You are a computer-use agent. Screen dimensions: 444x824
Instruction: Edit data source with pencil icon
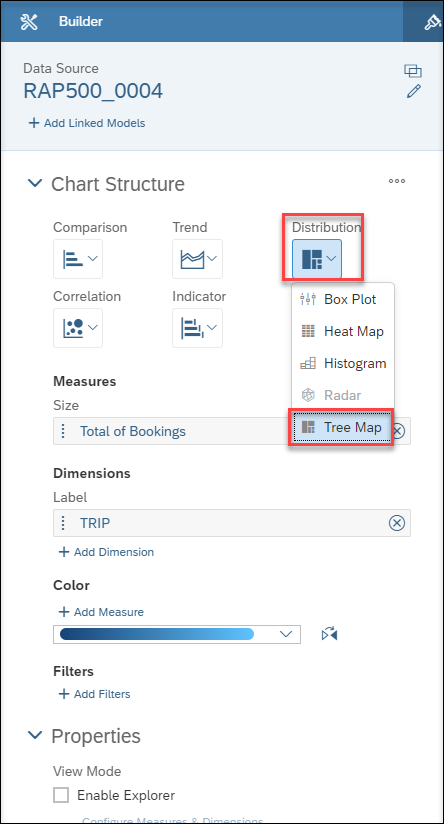pos(414,91)
